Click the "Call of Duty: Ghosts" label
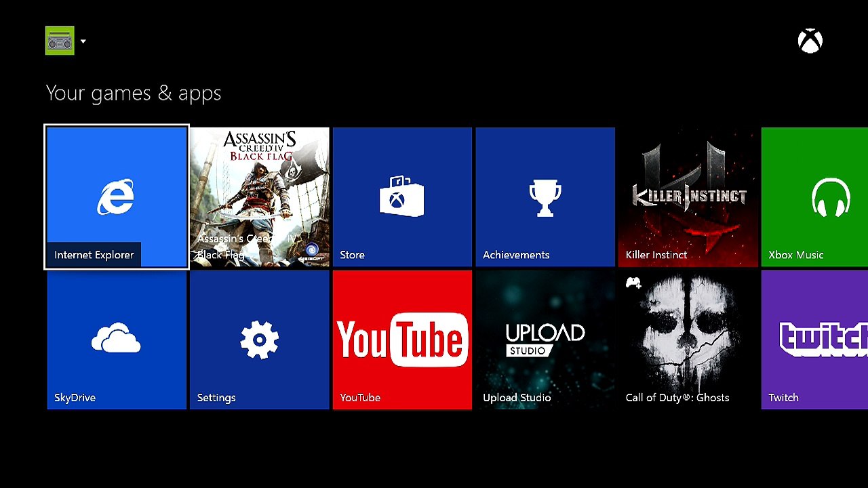The image size is (868, 488). tap(677, 398)
